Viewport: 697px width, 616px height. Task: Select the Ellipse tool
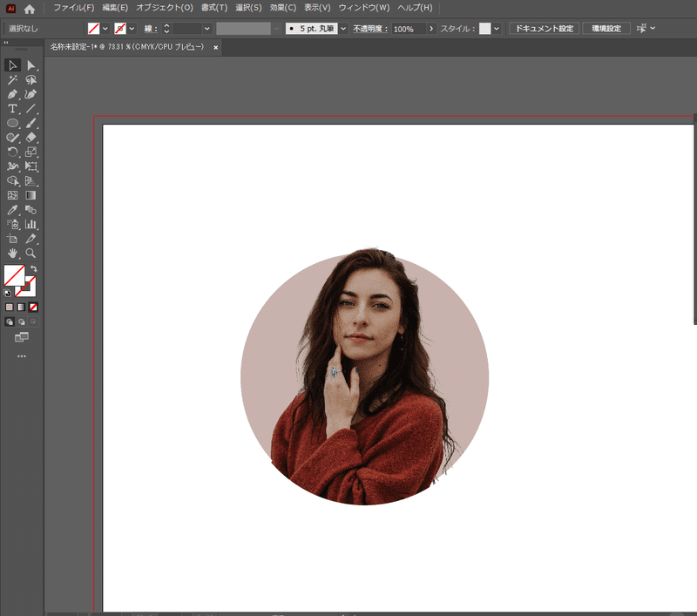(12, 123)
